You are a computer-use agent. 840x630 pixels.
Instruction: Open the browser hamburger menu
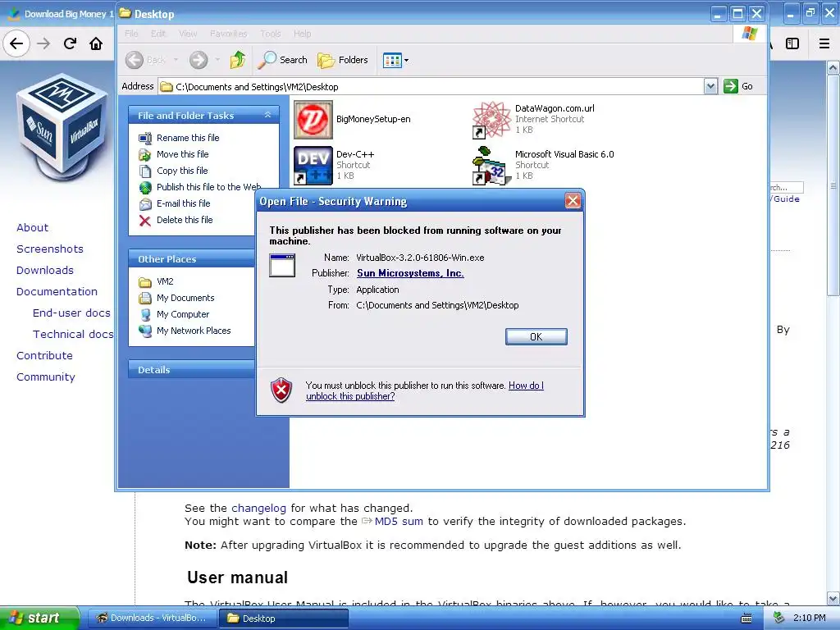824,43
